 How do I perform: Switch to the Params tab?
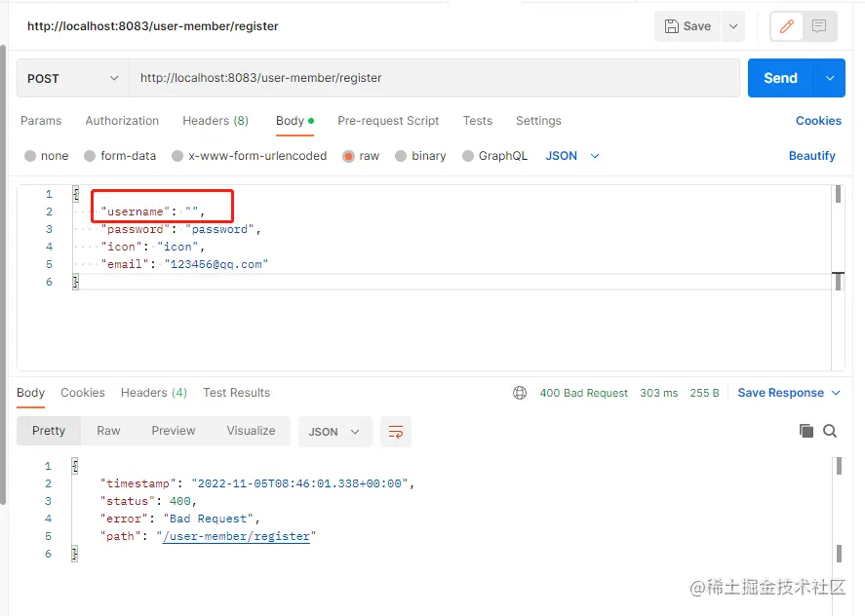coord(41,121)
